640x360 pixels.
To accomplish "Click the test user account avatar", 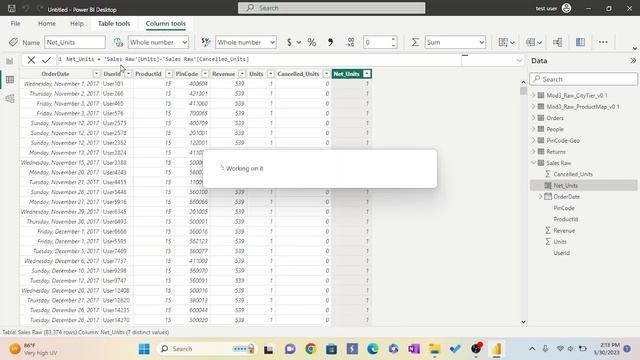I will (x=567, y=8).
